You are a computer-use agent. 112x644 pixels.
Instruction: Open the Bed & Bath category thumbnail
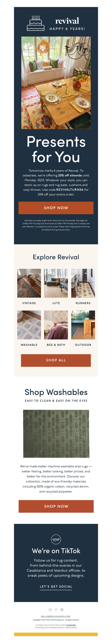pos(56,325)
